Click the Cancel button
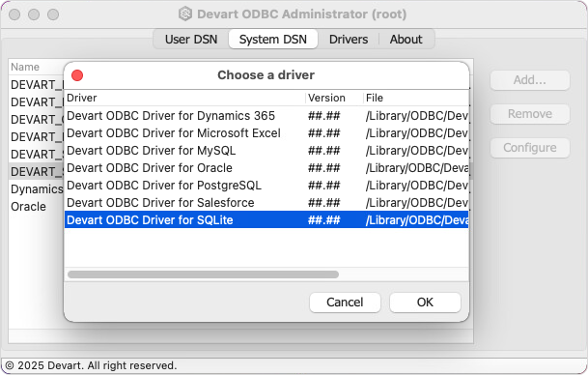 (x=345, y=303)
